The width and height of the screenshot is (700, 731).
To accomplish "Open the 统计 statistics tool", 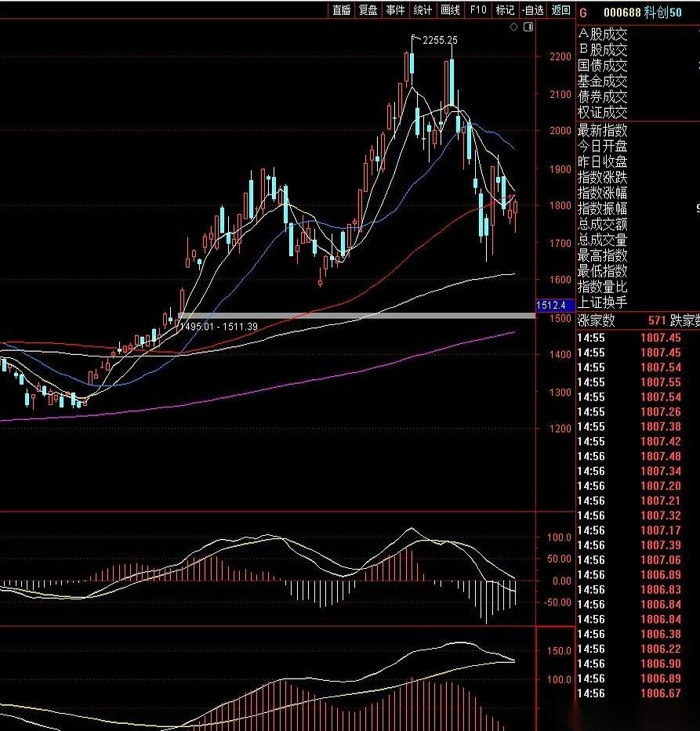I will [x=423, y=9].
